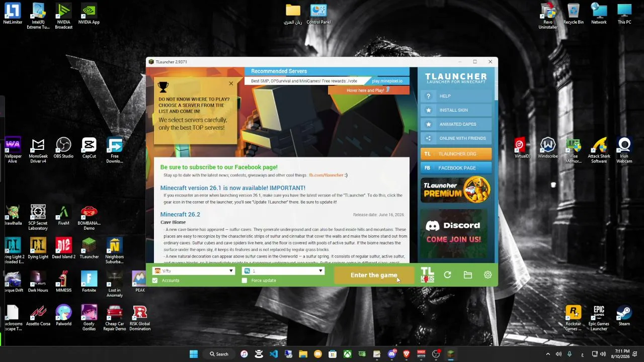Open FACEBOOK PAGE sidebar button
644x362 pixels.
(456, 168)
